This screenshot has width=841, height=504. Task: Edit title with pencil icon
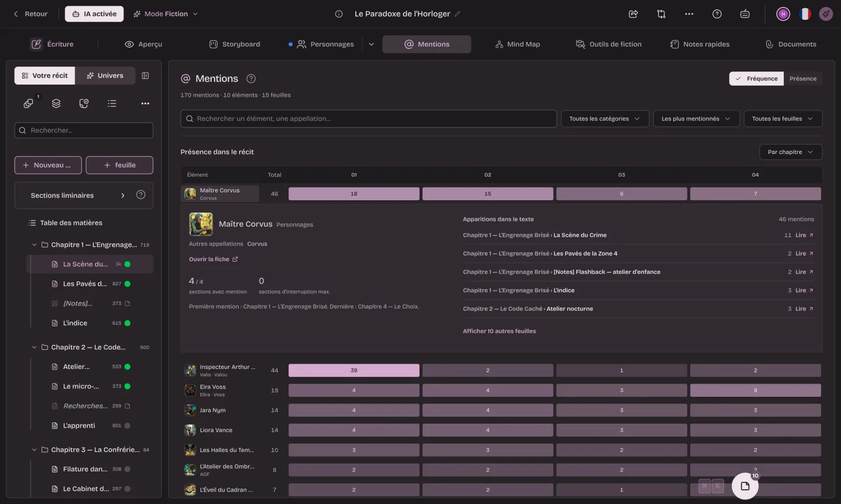tap(457, 14)
